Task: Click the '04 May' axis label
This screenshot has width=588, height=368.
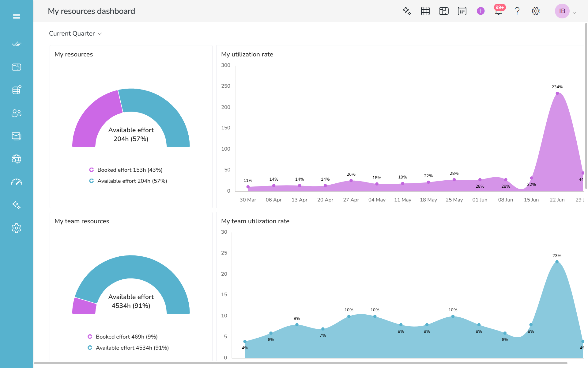Action: 377,200
